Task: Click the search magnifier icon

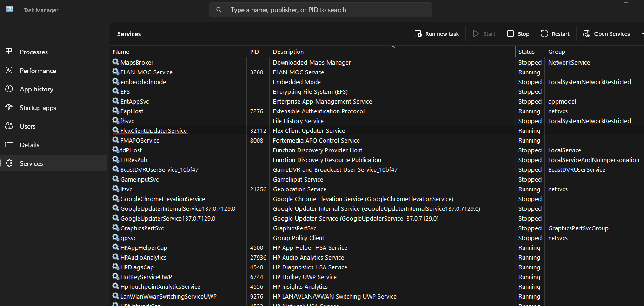Action: click(219, 10)
